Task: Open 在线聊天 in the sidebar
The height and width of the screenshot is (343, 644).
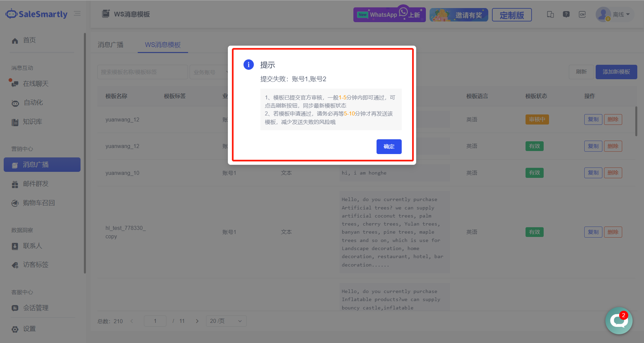Action: tap(36, 84)
